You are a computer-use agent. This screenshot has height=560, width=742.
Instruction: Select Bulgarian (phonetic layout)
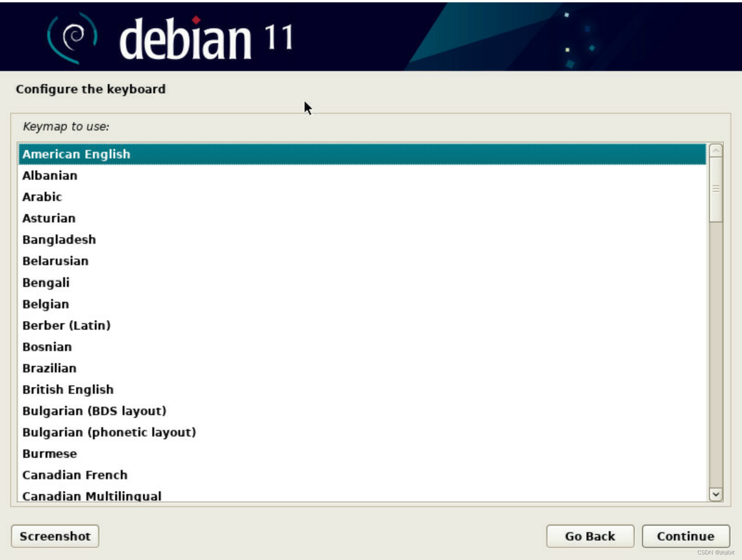(109, 432)
